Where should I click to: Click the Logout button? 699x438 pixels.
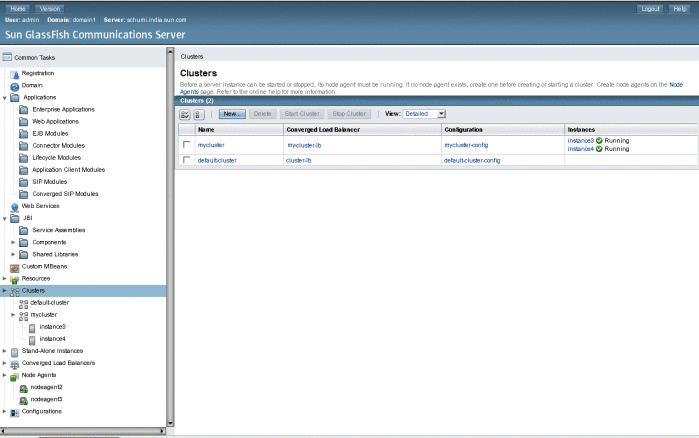(x=650, y=8)
